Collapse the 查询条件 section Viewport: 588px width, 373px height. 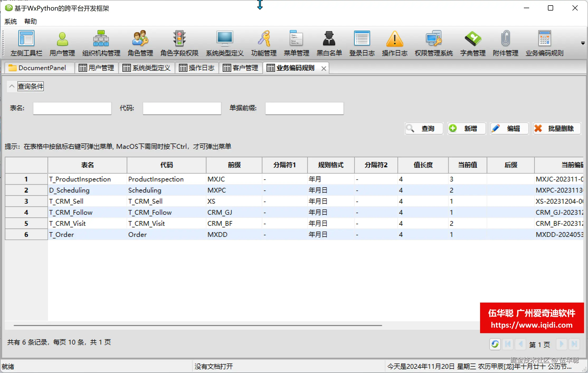tap(12, 86)
